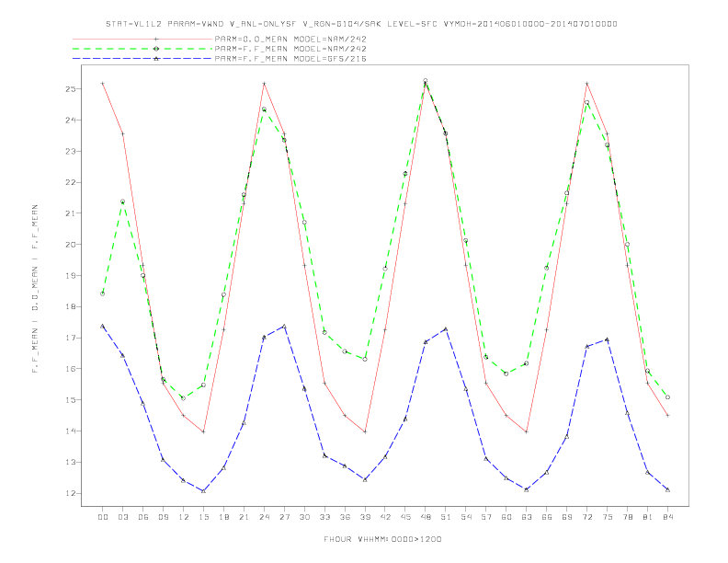This screenshot has width=728, height=563.
Task: Click the x-axis label FHOUR VHHMM:0000>1200
Action: 382,539
